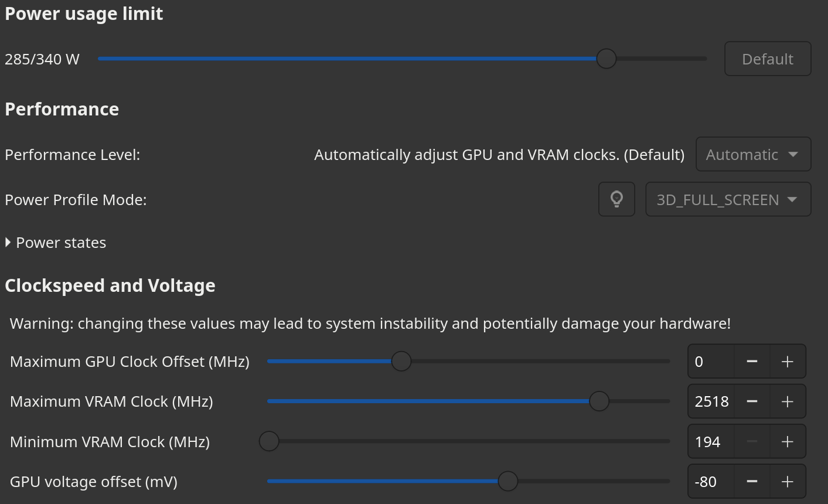Click the Power usage limit slider handle
Image resolution: width=828 pixels, height=504 pixels.
tap(606, 59)
